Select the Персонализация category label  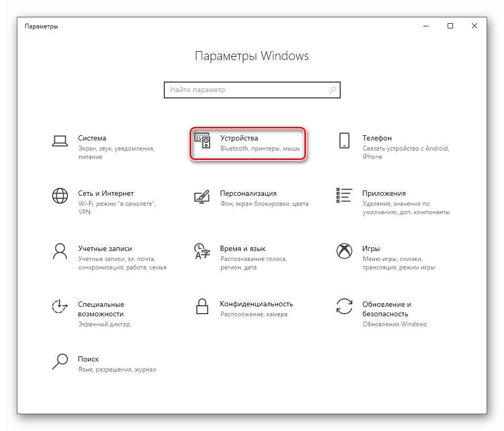tap(248, 193)
